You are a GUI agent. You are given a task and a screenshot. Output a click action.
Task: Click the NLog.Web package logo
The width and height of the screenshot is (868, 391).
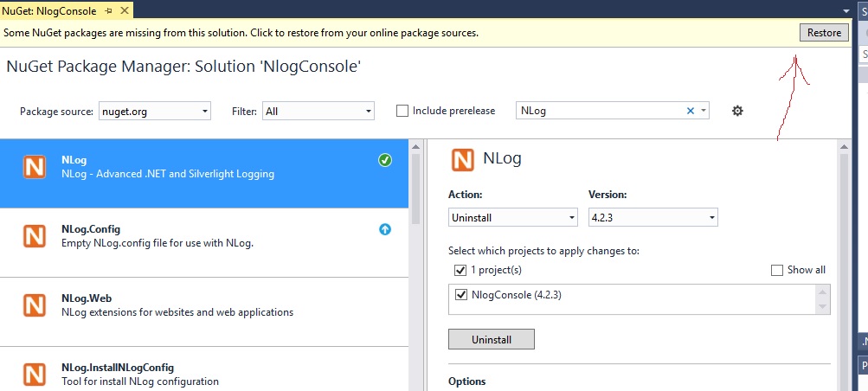click(x=35, y=304)
